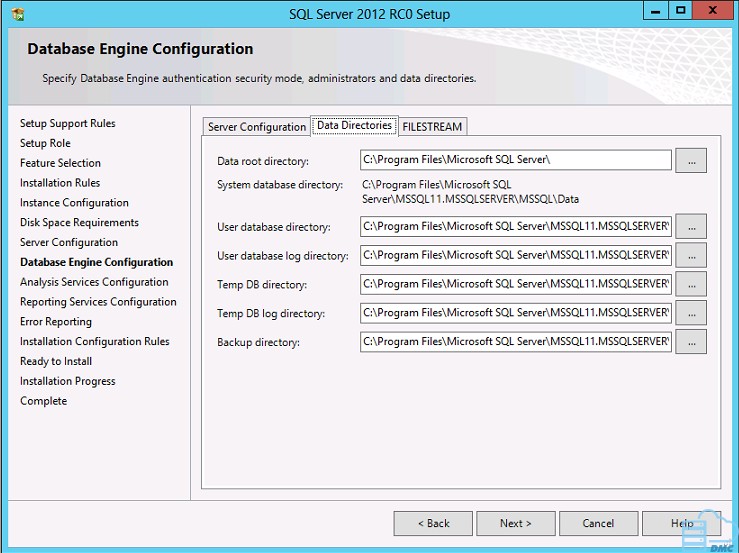Browse for Temp DB directory
The height and width of the screenshot is (553, 739).
click(691, 284)
